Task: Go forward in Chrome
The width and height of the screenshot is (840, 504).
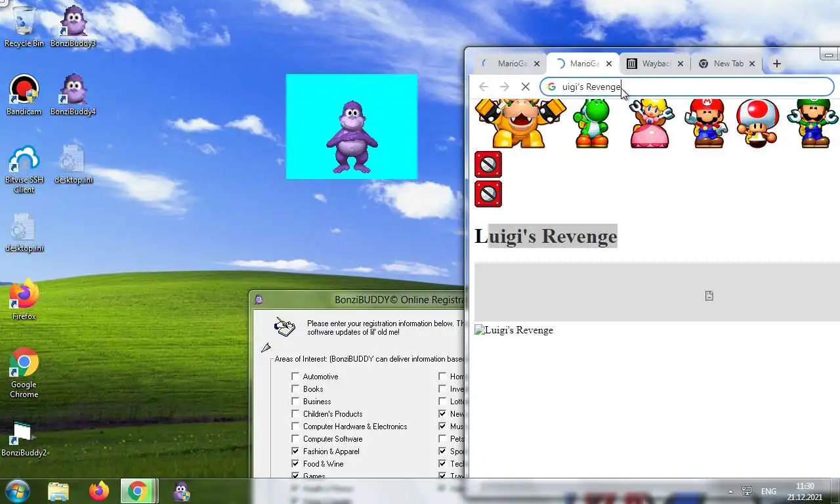Action: tap(504, 87)
